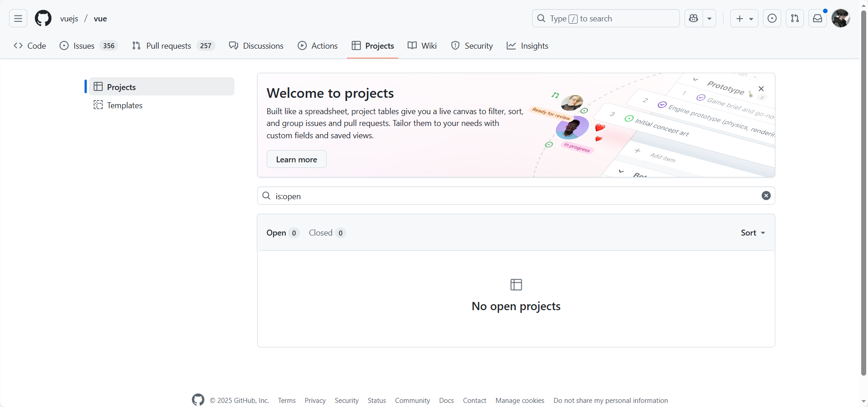Screen dimensions: 868x407
Task: Open the issues icon in header
Action: coord(772,19)
